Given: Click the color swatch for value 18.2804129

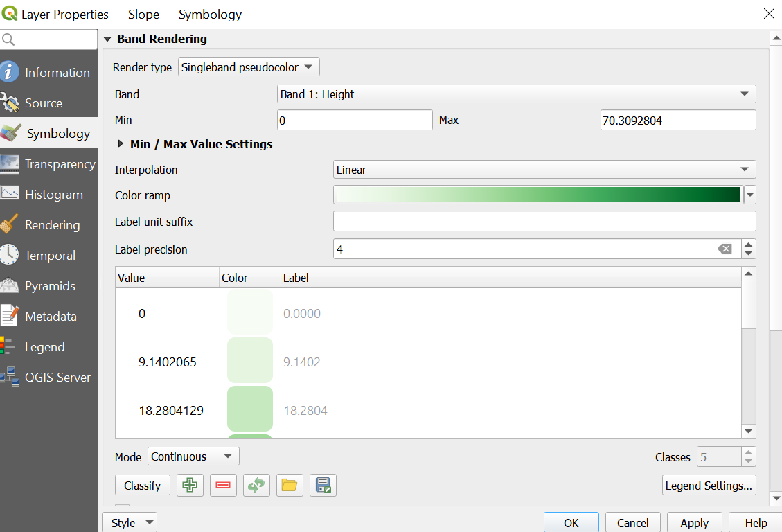Looking at the screenshot, I should 250,409.
